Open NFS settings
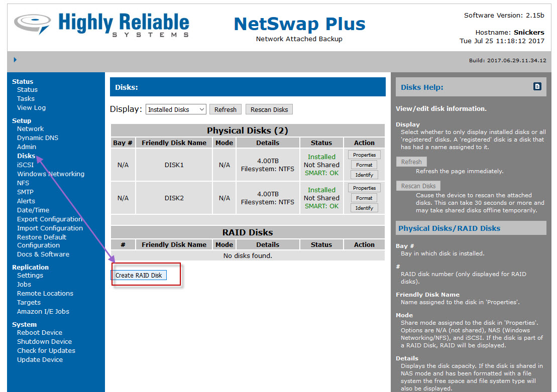This screenshot has height=392, width=557. pyautogui.click(x=23, y=183)
